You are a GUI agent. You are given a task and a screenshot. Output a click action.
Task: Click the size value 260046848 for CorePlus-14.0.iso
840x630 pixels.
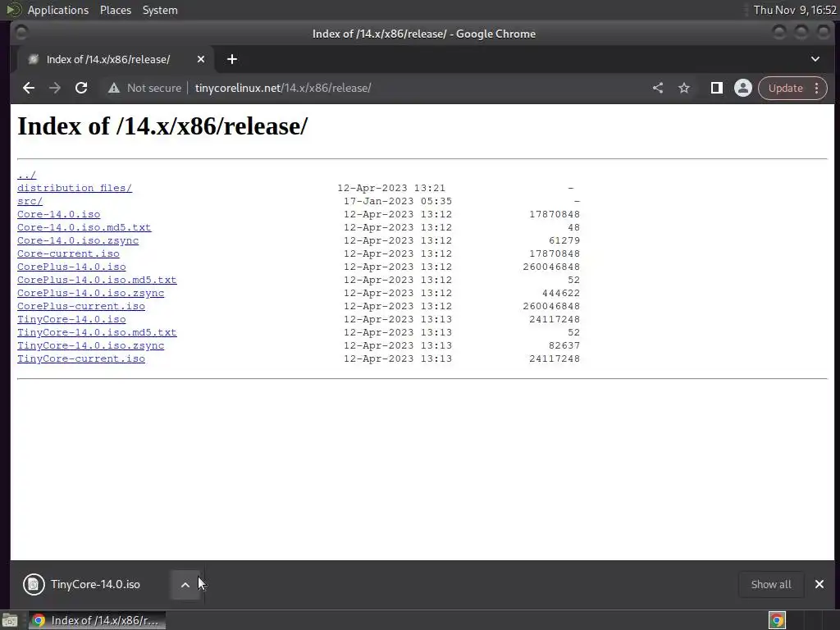[x=551, y=267]
